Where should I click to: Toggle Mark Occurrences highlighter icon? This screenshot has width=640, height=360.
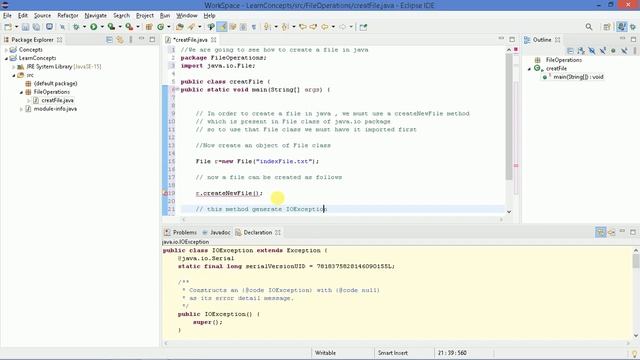(x=222, y=27)
